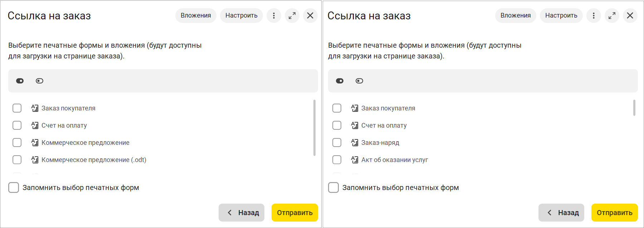Screen dimensions: 644x228
Task: Check Акт об оказании услуг checkbox
Action: tap(337, 160)
